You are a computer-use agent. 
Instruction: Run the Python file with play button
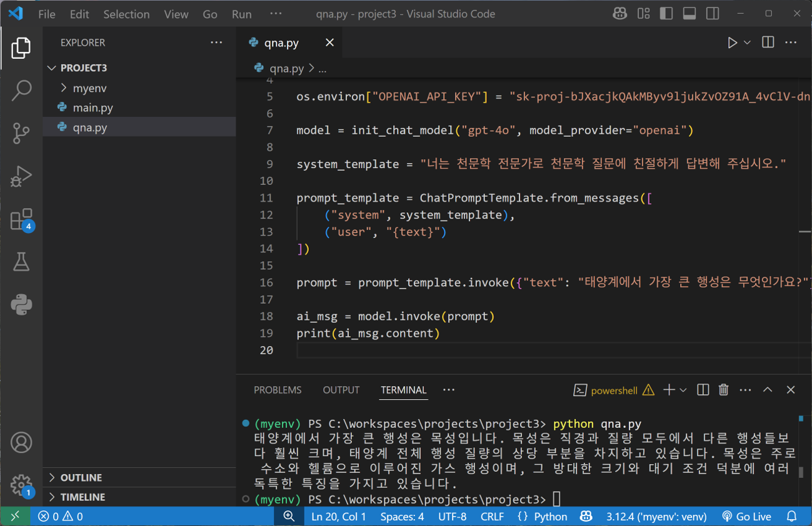(x=732, y=42)
